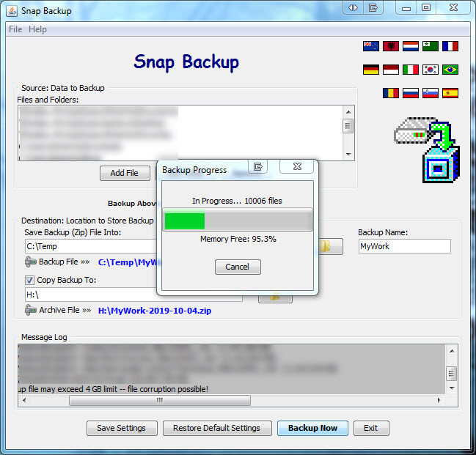Click the drive icon next to Backup File

[30, 262]
